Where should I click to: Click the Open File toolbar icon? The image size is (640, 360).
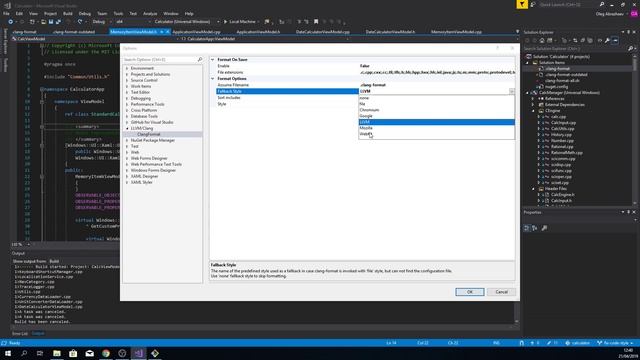pos(43,22)
